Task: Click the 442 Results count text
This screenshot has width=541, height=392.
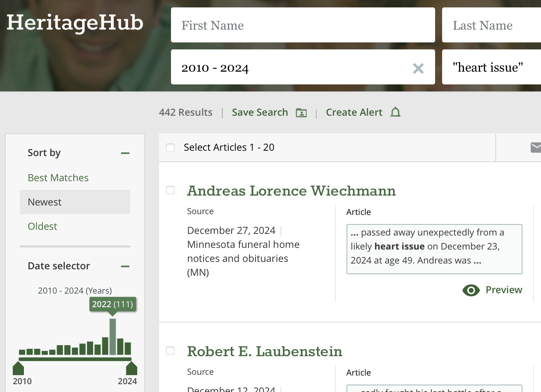Action: coord(186,112)
